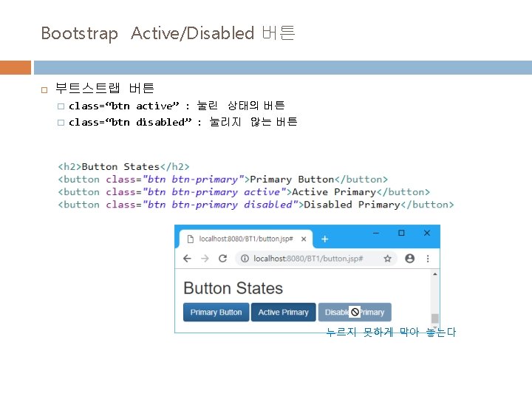Click the Active Primary button
Screen dimensions: 532x399
[x=283, y=312]
